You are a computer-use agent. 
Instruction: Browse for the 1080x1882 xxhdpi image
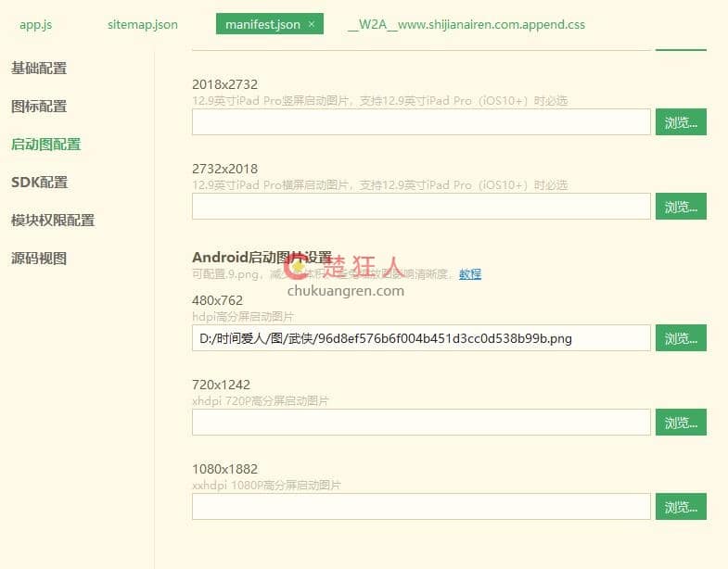click(681, 507)
